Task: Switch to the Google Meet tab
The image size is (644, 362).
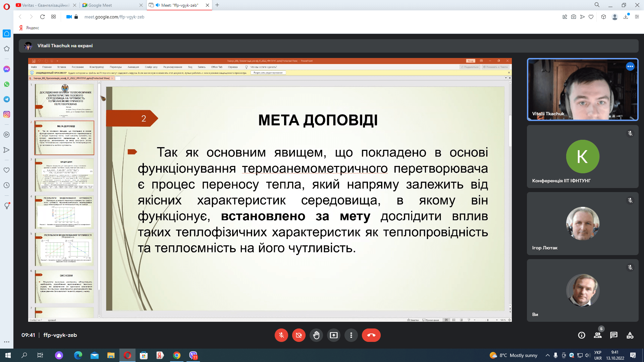Action: [x=111, y=5]
